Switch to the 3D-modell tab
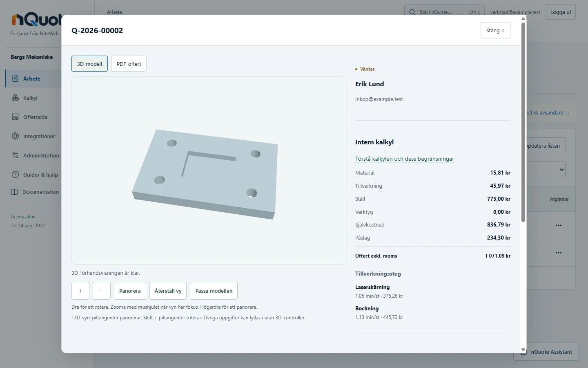The image size is (588, 368). (89, 64)
